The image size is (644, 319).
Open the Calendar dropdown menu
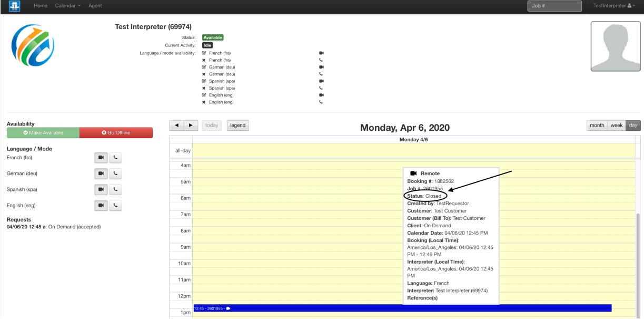point(67,6)
